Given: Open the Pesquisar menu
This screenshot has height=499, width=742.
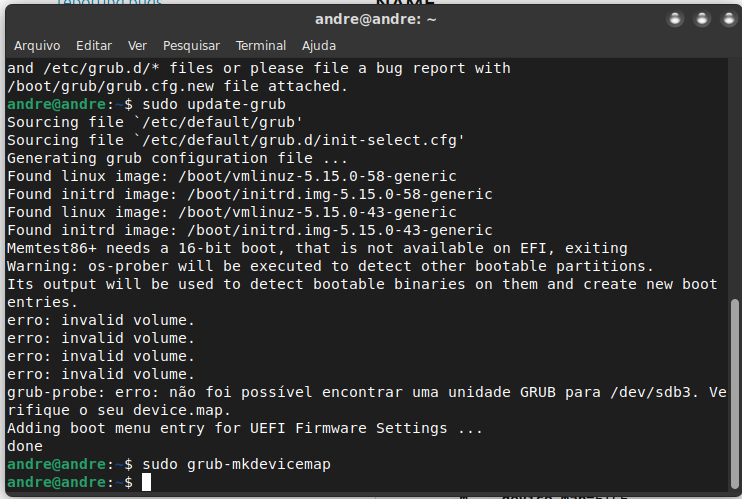Looking at the screenshot, I should [x=191, y=45].
